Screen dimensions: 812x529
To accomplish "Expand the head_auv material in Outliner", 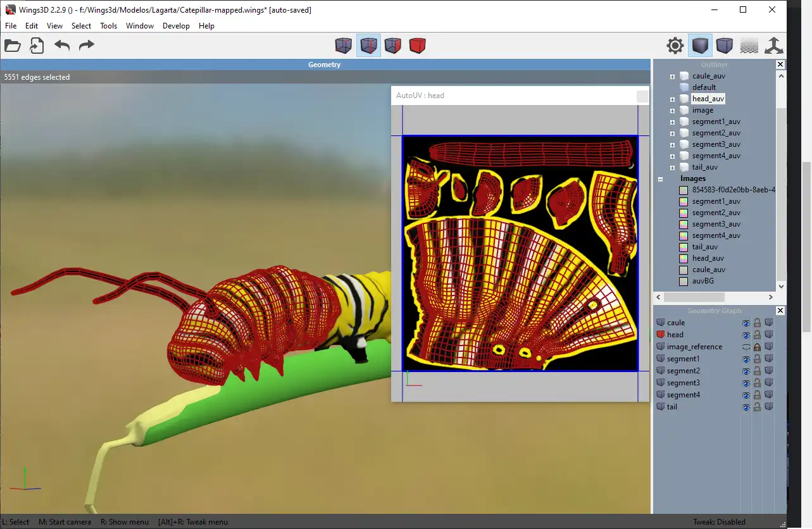I will tap(672, 99).
